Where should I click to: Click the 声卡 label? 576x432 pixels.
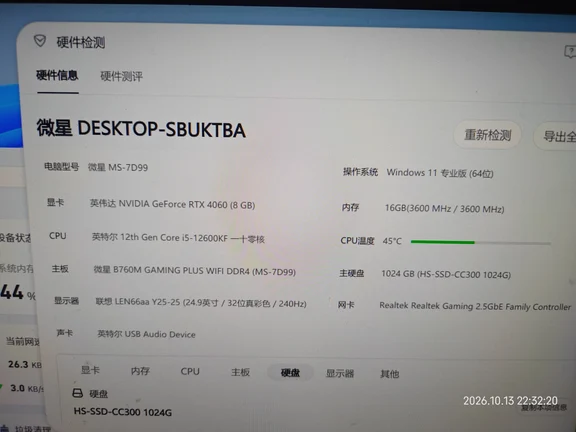[64, 333]
